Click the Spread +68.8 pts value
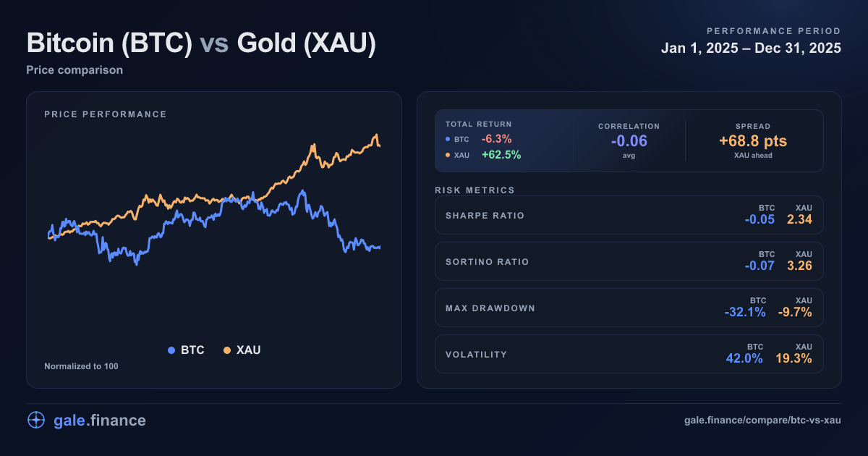The image size is (868, 456). (x=753, y=141)
